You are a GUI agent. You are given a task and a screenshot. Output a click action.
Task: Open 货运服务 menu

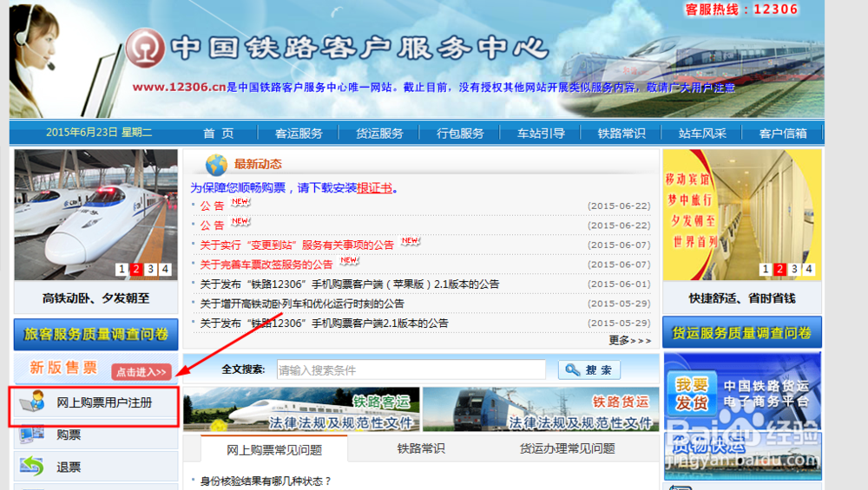[379, 134]
